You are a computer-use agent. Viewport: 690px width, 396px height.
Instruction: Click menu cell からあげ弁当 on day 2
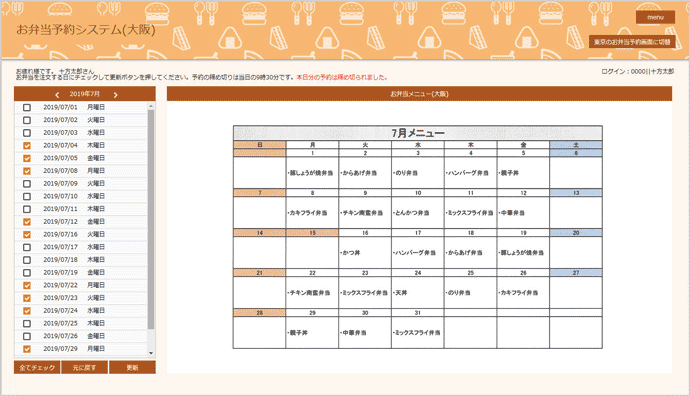365,173
